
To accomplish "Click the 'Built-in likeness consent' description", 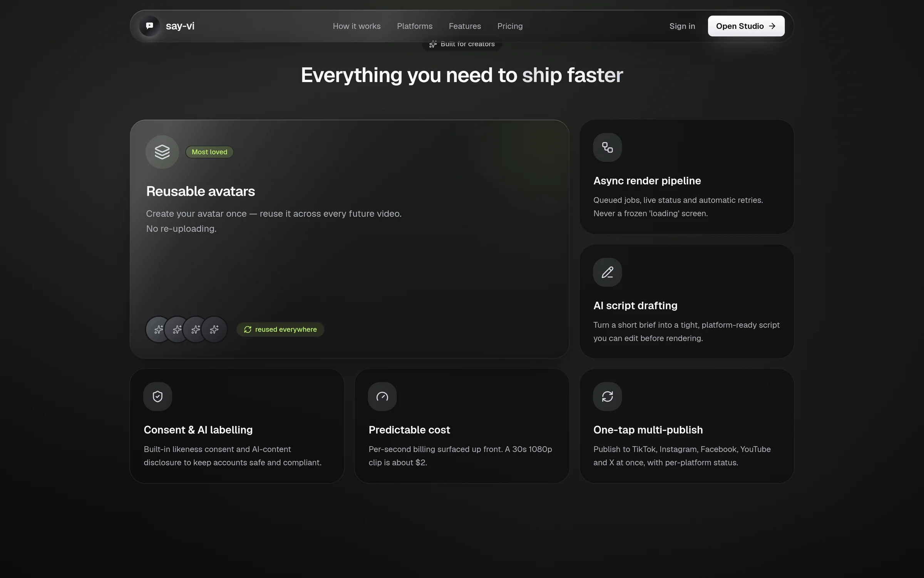I will (x=233, y=456).
